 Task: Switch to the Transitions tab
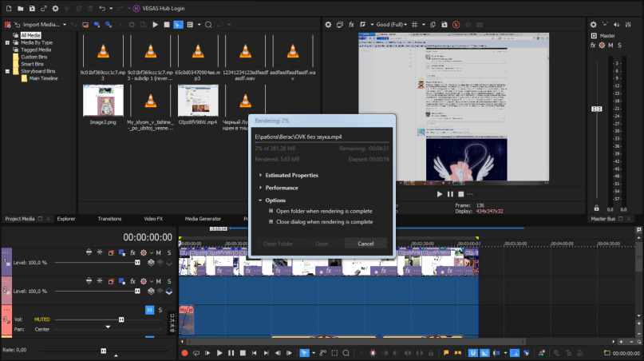click(x=109, y=218)
